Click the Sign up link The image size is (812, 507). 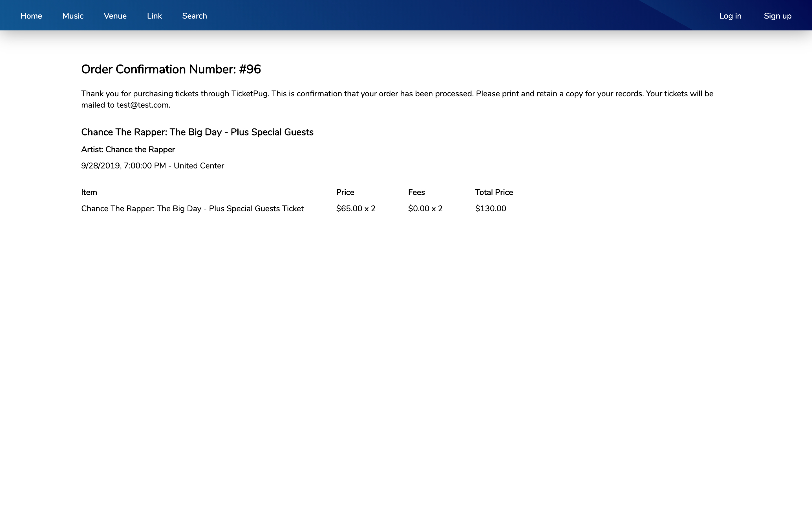[777, 16]
